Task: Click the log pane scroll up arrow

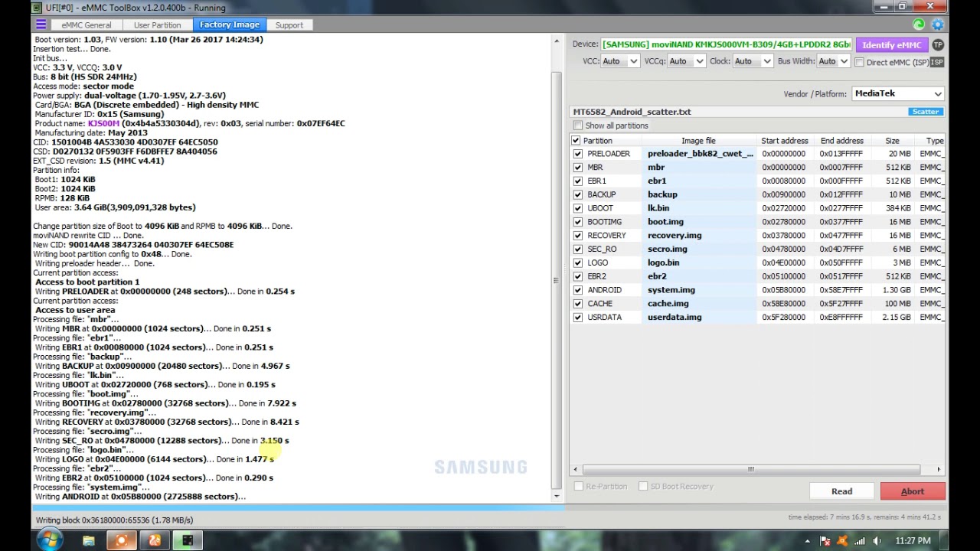Action: click(x=557, y=41)
